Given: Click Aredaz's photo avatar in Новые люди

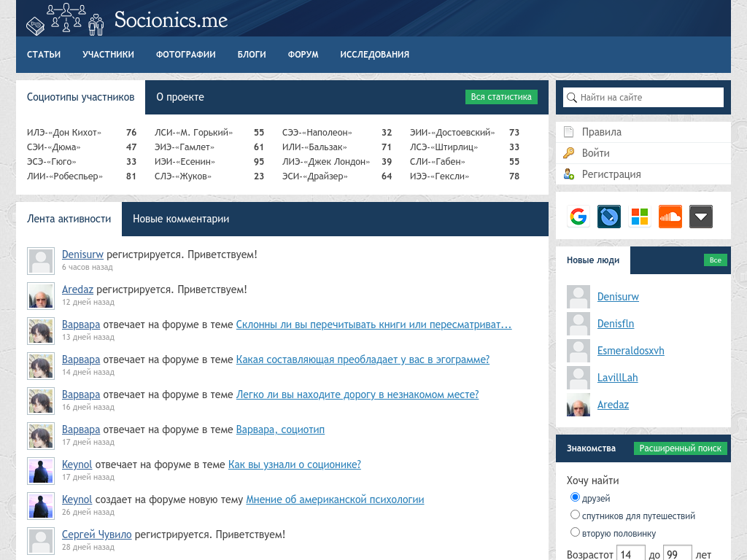Looking at the screenshot, I should pyautogui.click(x=578, y=405).
